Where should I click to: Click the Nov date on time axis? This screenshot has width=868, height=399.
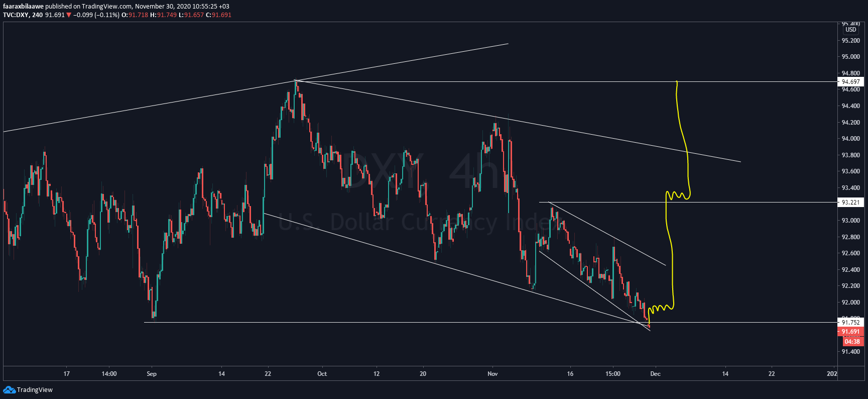pos(492,374)
